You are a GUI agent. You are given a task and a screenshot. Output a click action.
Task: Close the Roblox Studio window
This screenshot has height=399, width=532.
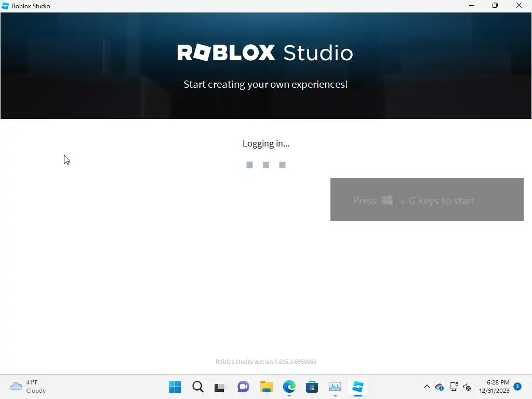[519, 6]
